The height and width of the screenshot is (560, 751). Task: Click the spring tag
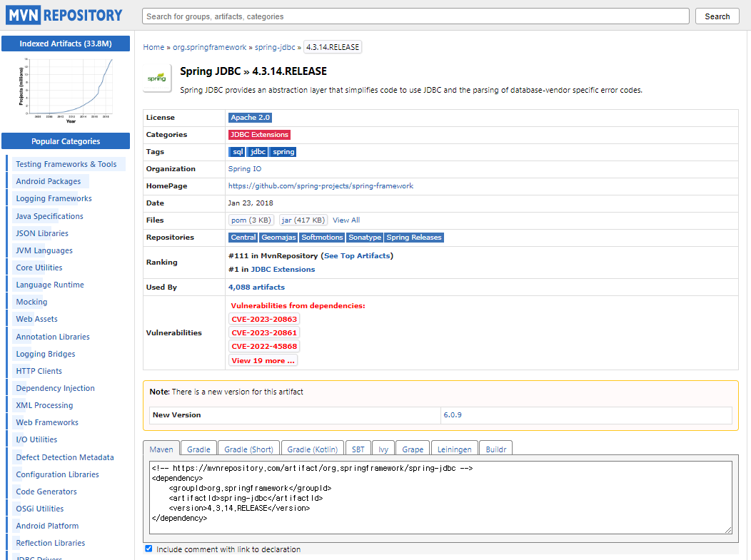[x=283, y=152]
